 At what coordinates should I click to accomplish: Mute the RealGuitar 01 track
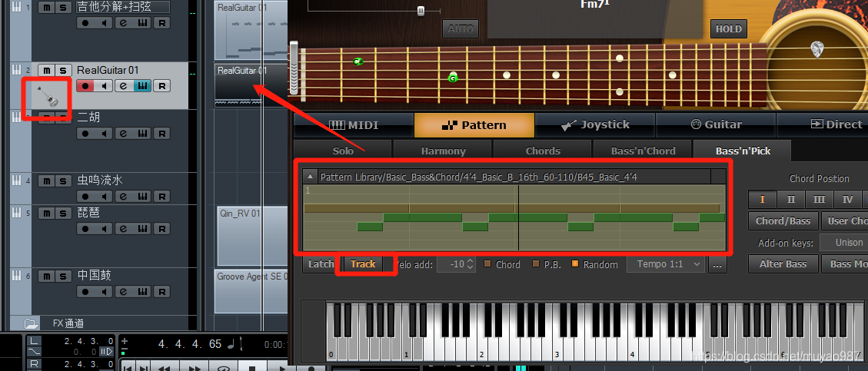pos(47,70)
